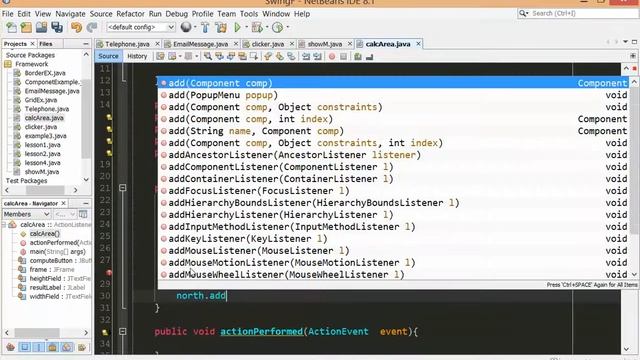
Task: Toggle Show Fields filter in Navigator
Action: (x=24, y=347)
